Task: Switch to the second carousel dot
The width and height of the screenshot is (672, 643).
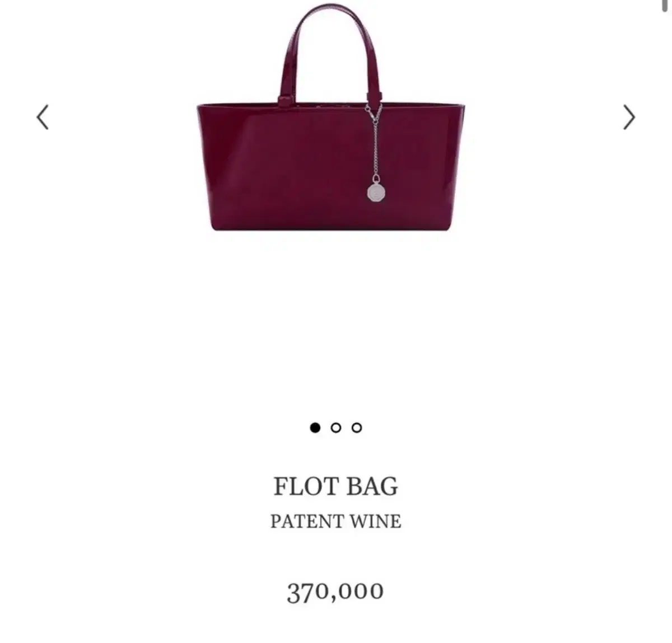Action: 336,428
